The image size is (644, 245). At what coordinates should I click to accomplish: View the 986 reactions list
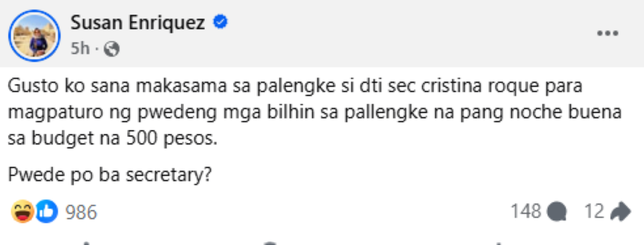pos(80,212)
